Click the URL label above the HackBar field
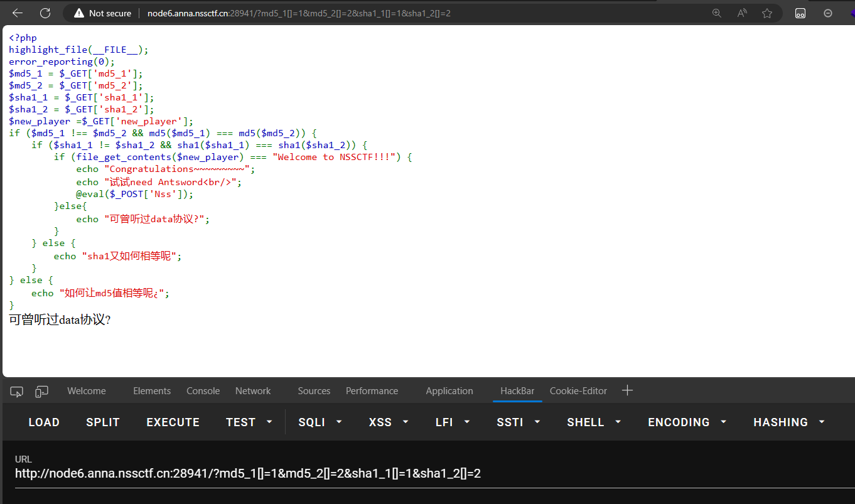This screenshot has height=504, width=855. point(23,459)
